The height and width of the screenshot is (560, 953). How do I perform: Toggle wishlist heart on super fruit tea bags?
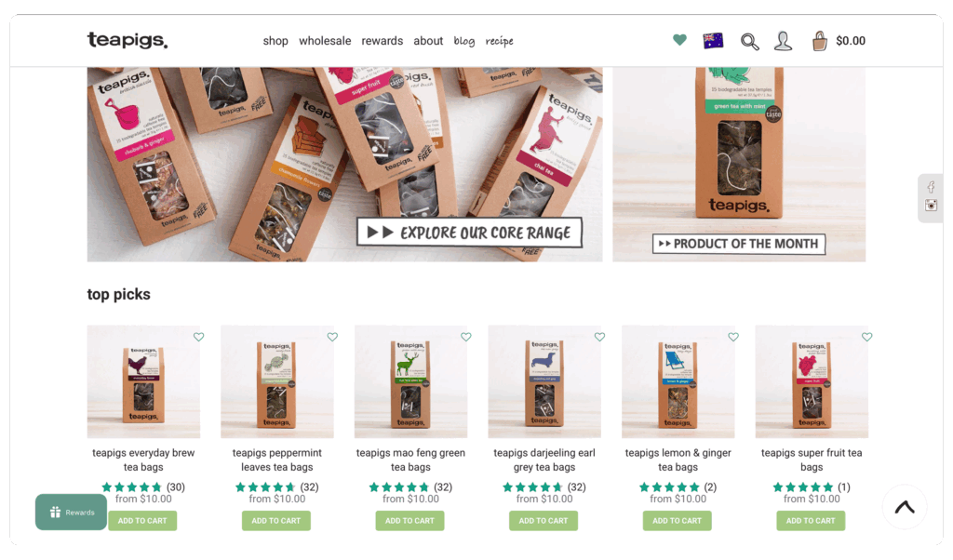(867, 337)
